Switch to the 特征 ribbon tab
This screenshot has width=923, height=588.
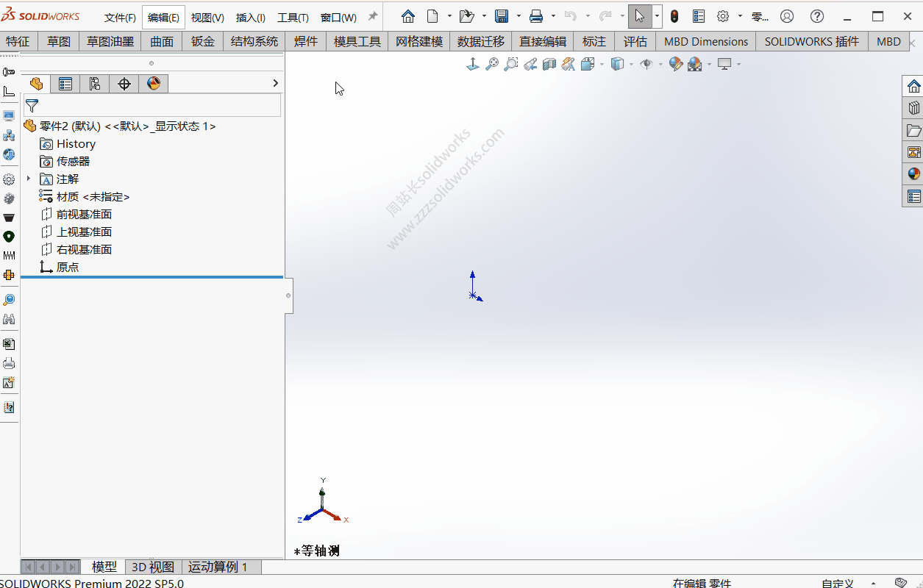click(x=18, y=42)
